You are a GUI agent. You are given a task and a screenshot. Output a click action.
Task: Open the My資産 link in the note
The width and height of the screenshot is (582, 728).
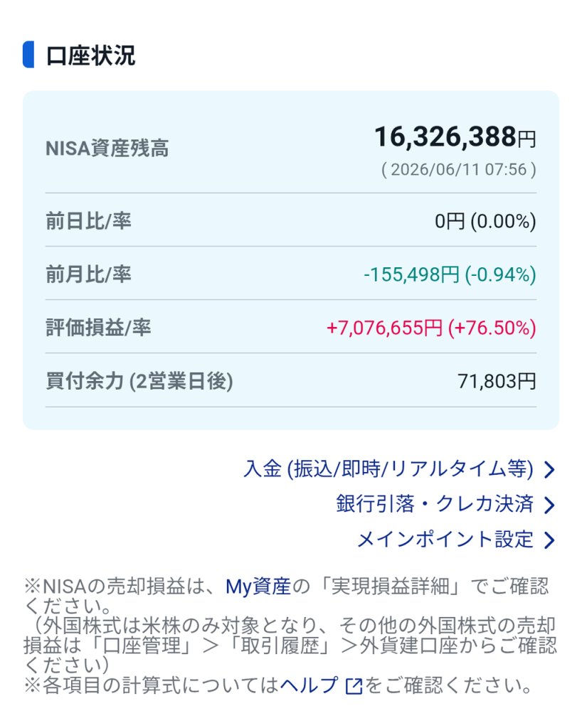[x=258, y=587]
